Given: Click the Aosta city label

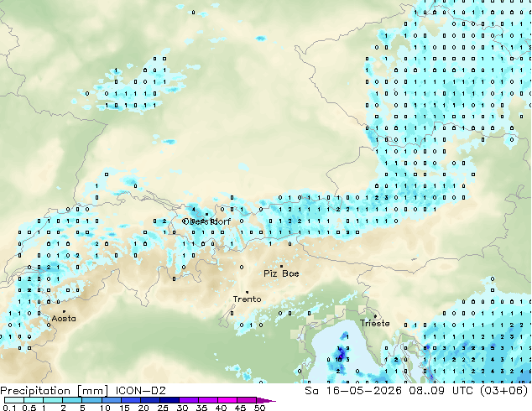Looking at the screenshot, I should [x=64, y=319].
